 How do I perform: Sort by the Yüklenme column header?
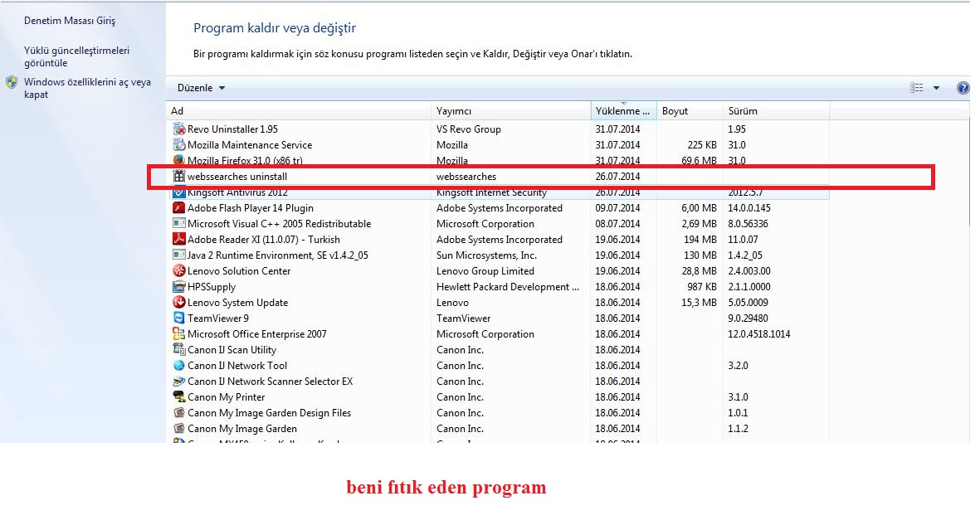click(x=624, y=111)
